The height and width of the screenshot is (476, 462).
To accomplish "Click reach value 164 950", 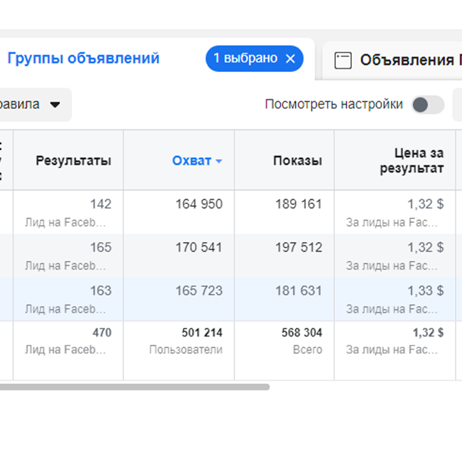I will (199, 204).
